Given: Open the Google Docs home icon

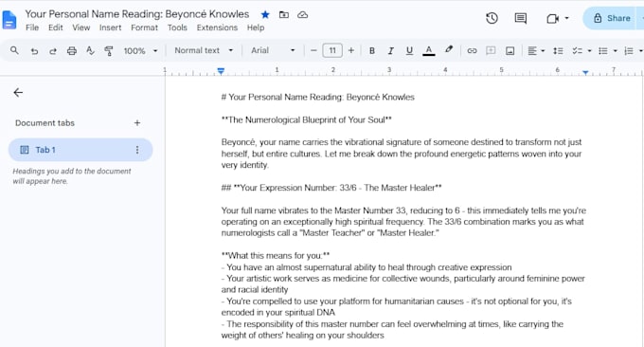Looking at the screenshot, I should pyautogui.click(x=9, y=20).
